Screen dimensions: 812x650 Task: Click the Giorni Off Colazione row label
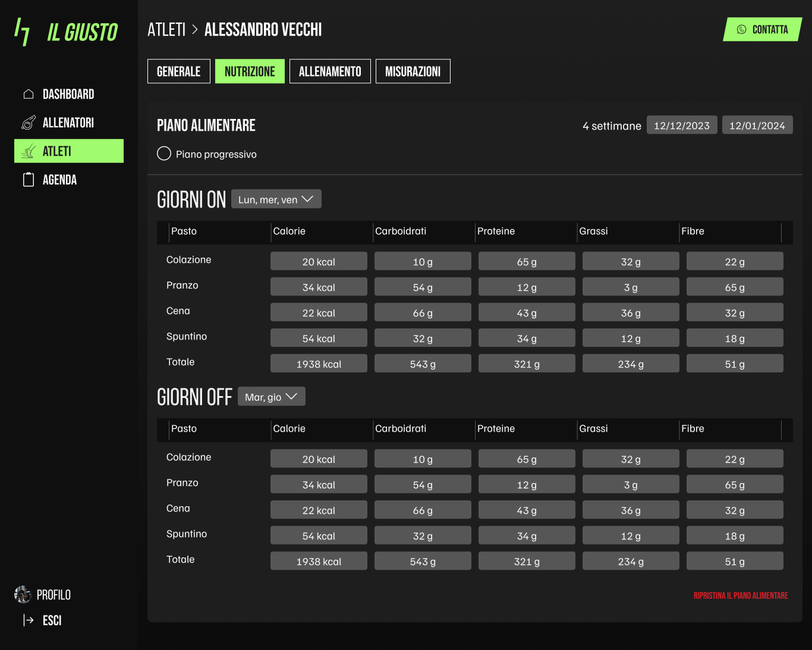coord(188,457)
